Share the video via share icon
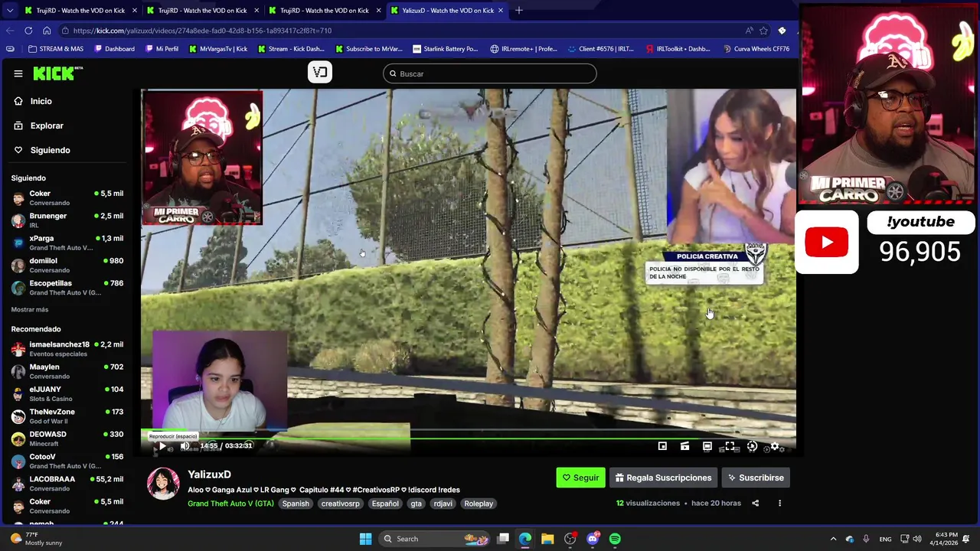This screenshot has width=980, height=551. [x=756, y=504]
